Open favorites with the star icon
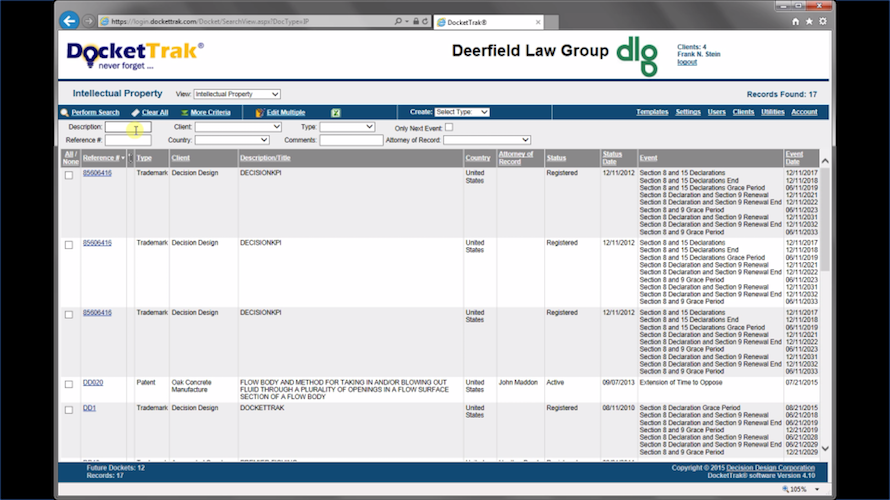The height and width of the screenshot is (500, 890). [809, 22]
